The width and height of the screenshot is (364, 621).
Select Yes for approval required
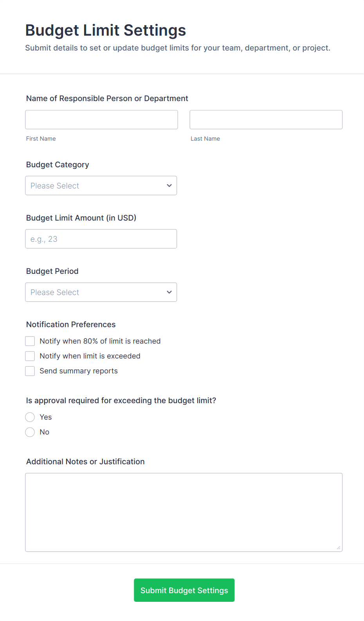tap(30, 417)
